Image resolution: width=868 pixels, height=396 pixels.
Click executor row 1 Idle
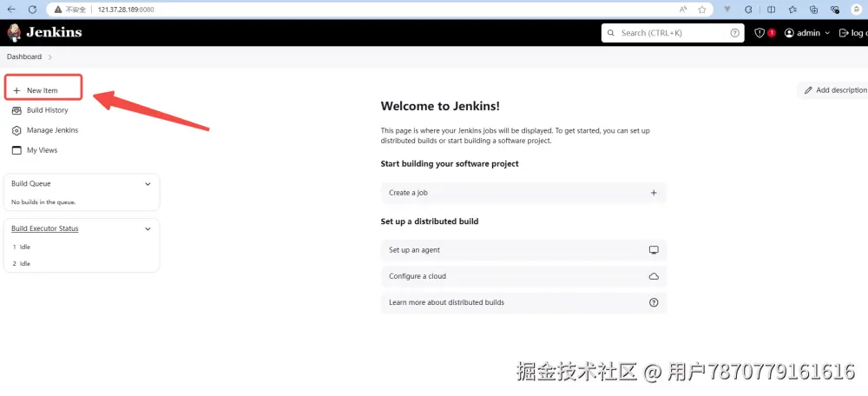click(x=22, y=247)
